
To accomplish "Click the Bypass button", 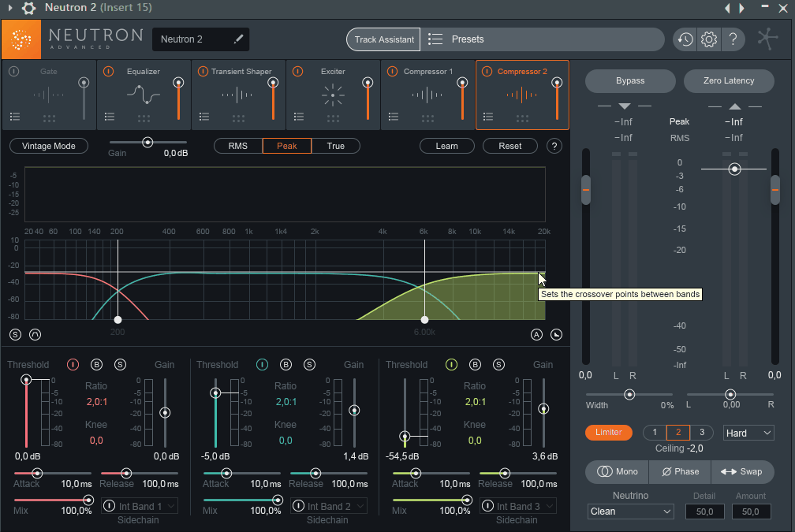I will tap(630, 80).
